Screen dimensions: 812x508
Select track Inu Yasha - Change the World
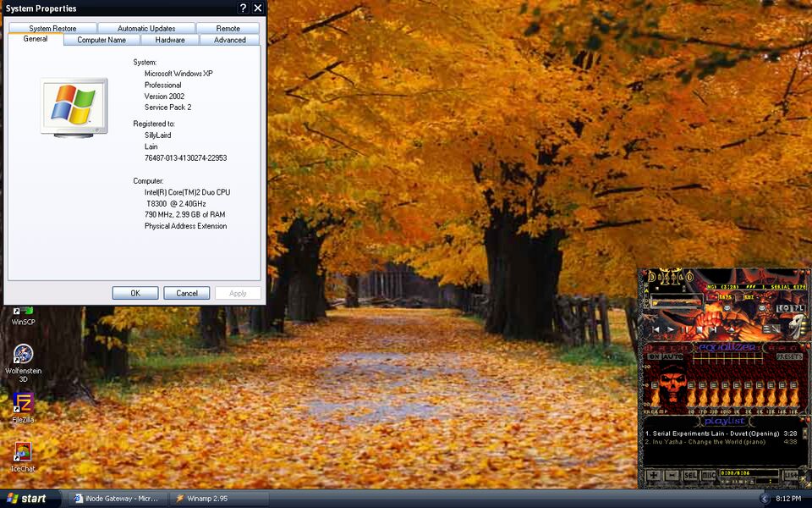click(x=721, y=442)
